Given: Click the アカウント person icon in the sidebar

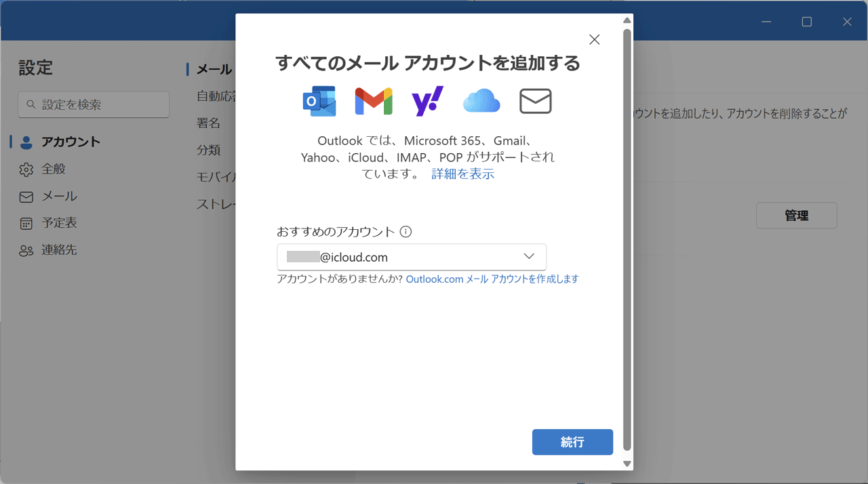Looking at the screenshot, I should point(26,142).
